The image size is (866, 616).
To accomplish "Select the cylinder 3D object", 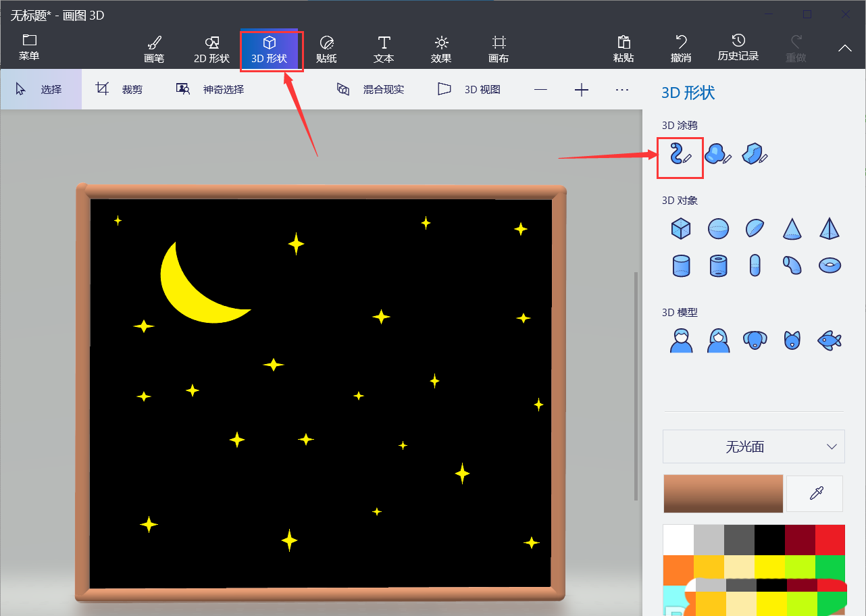I will pyautogui.click(x=681, y=265).
